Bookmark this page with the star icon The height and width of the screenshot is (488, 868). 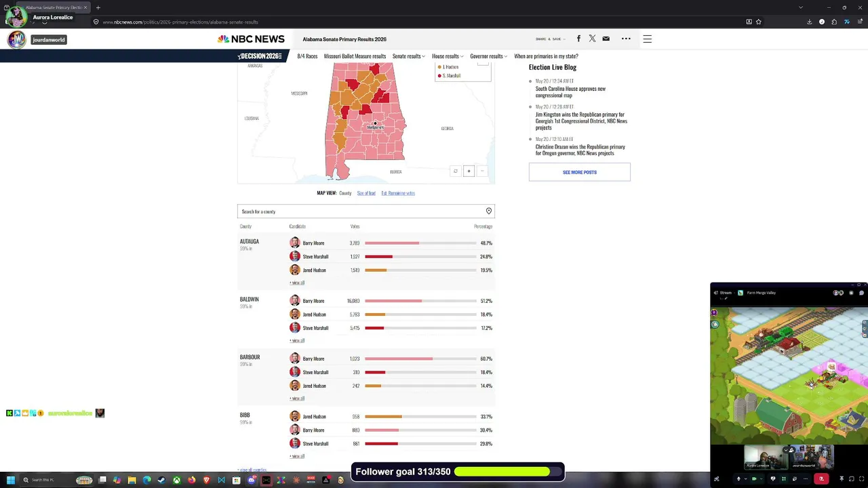[x=758, y=22]
